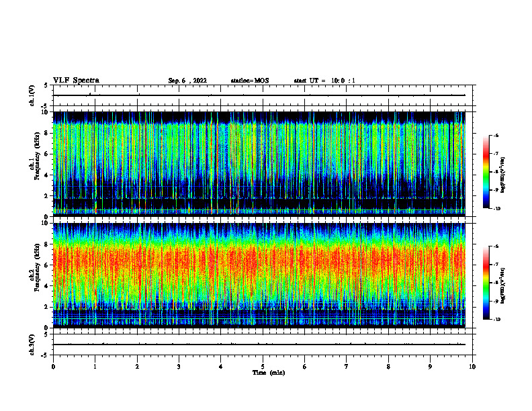Click time axis tick label '2'

(x=137, y=367)
